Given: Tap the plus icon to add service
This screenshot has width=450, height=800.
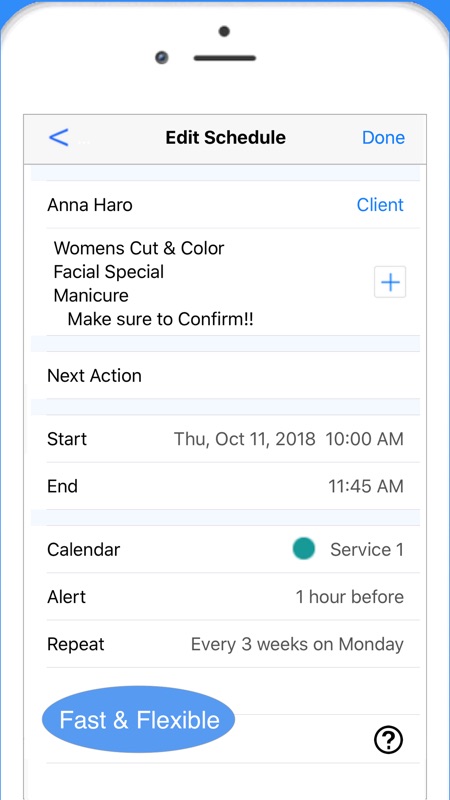Looking at the screenshot, I should coord(390,282).
